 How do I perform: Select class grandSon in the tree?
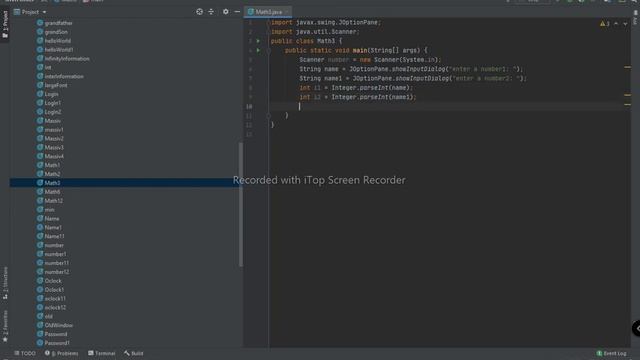(52, 32)
